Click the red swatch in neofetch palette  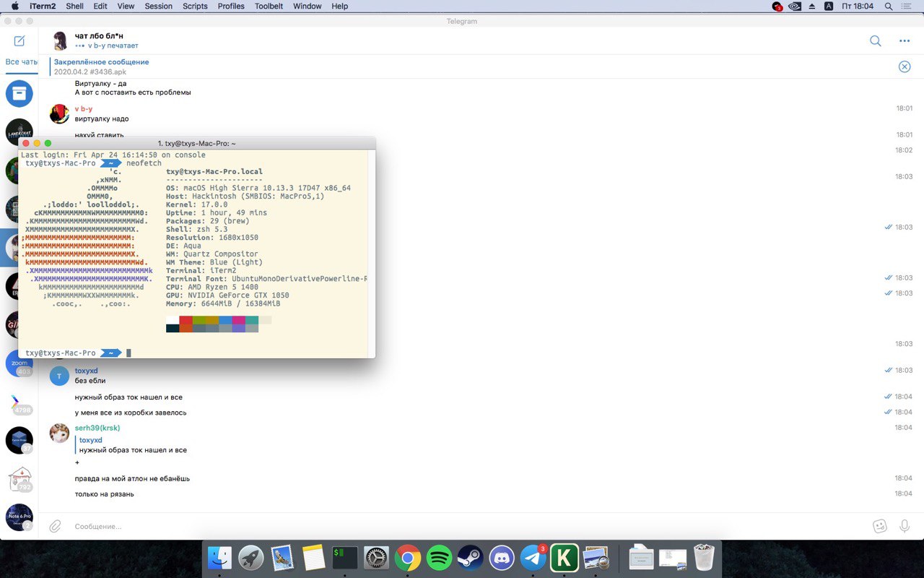coord(186,320)
